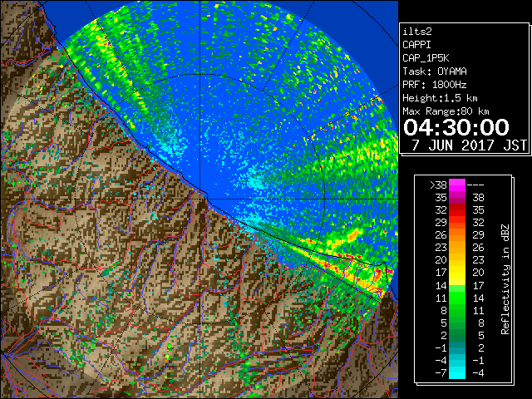Click the '-7' legend label
This screenshot has height=399, width=532.
click(x=441, y=372)
